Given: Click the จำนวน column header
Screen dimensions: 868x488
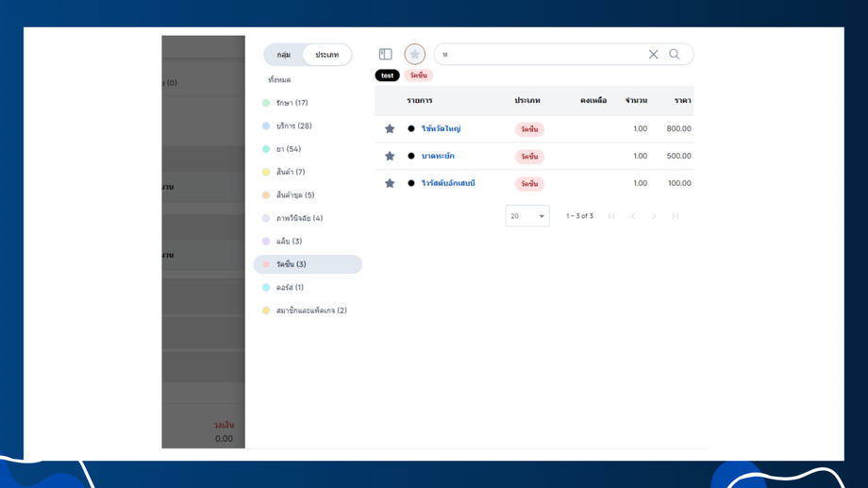Looking at the screenshot, I should (636, 100).
